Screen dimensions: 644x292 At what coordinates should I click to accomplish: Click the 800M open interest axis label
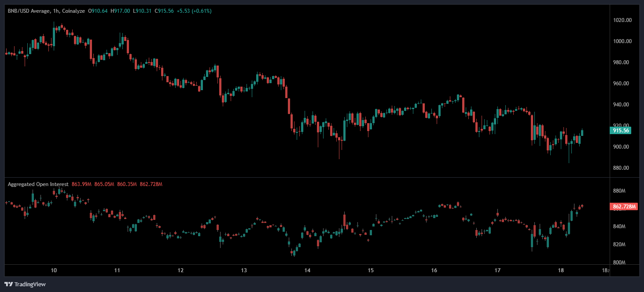click(619, 263)
